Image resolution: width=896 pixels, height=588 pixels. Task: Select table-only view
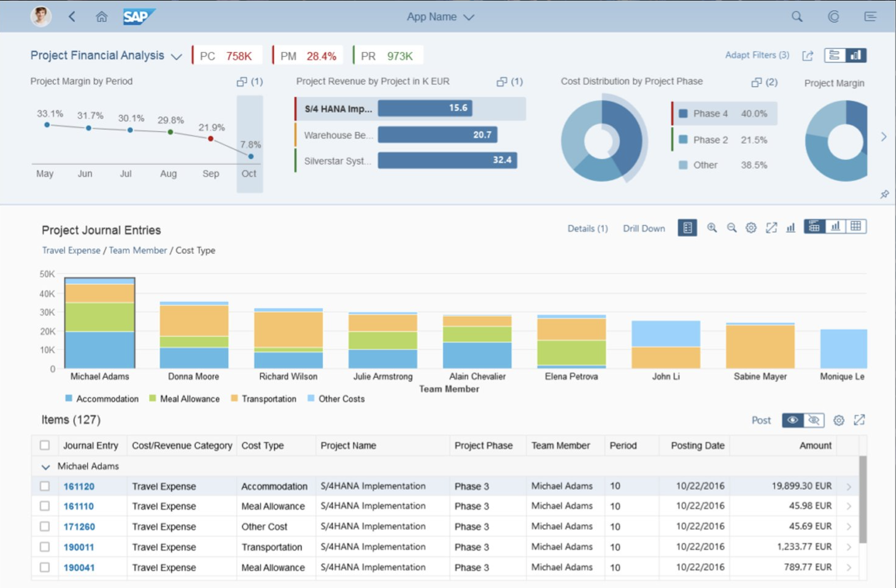pyautogui.click(x=856, y=226)
